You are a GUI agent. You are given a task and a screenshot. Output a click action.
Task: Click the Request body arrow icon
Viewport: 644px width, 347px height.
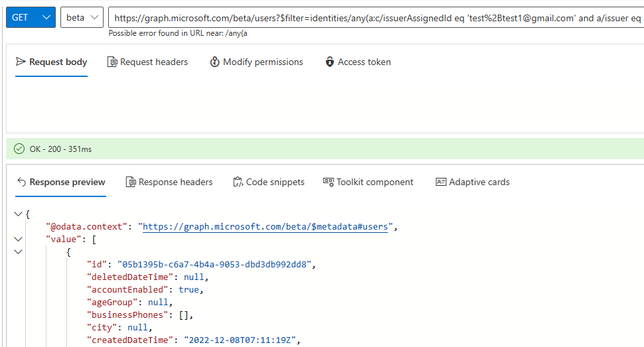coord(21,62)
